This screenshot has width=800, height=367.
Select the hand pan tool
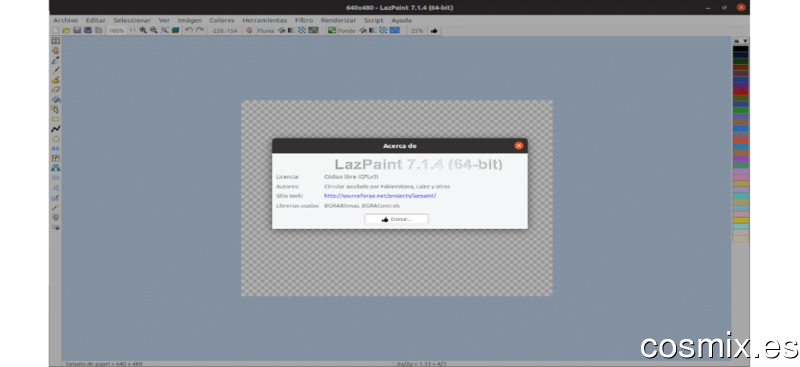pos(56,51)
